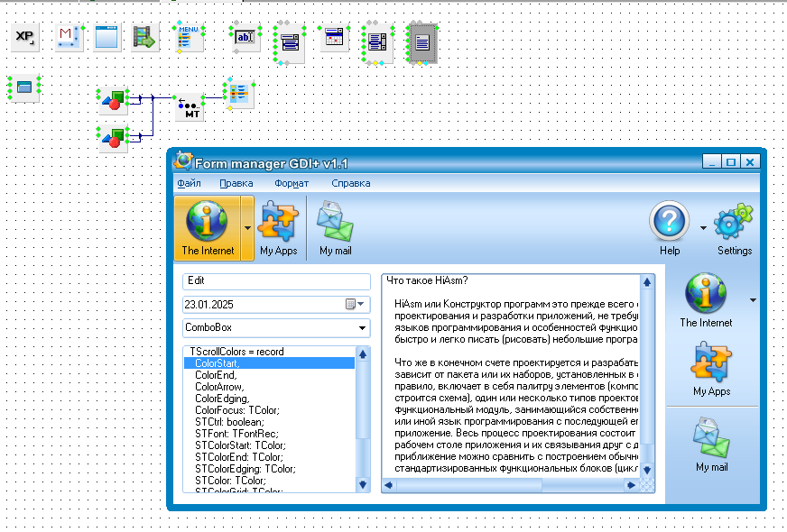This screenshot has height=532, width=787.
Task: Click the memo horizontal scroll right arrow
Action: (632, 485)
